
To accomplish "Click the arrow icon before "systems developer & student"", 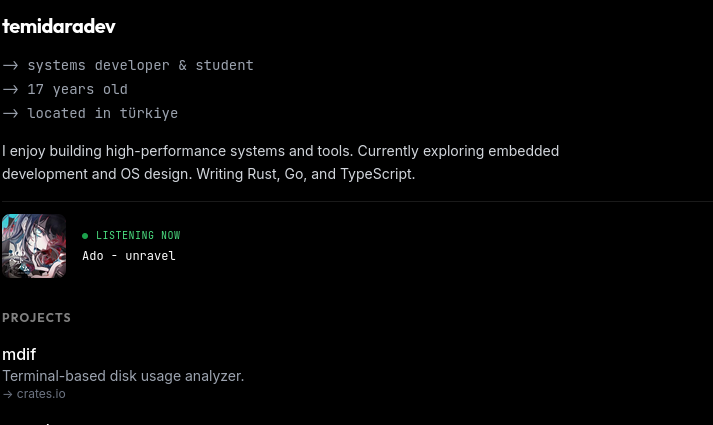I will [x=10, y=66].
